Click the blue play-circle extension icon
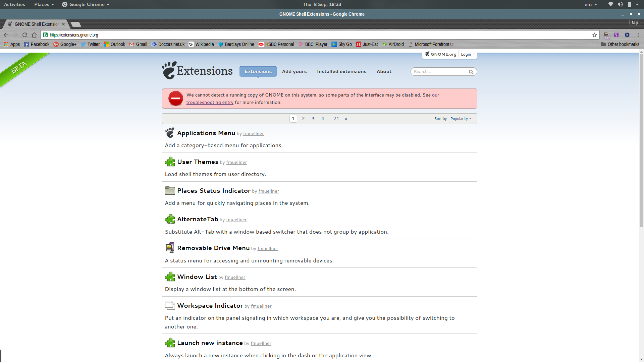This screenshot has width=644, height=362. 627,35
